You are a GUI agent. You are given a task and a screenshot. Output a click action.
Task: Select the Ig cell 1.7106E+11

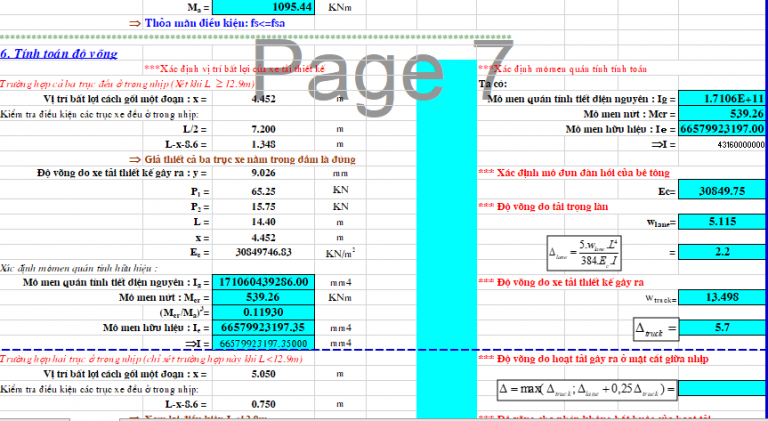pyautogui.click(x=723, y=99)
